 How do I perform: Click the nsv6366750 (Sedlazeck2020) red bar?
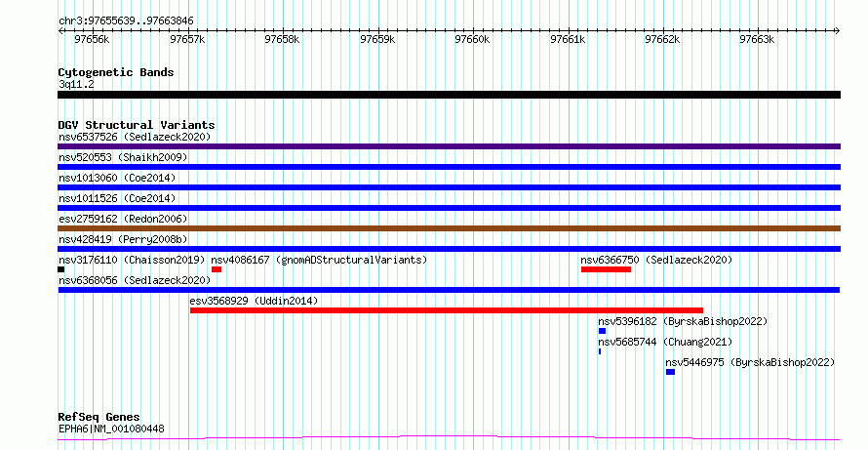pos(607,269)
